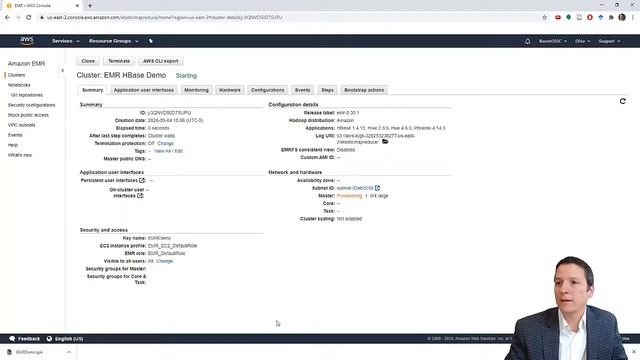
Task: Change Termination protection setting
Action: click(x=165, y=143)
